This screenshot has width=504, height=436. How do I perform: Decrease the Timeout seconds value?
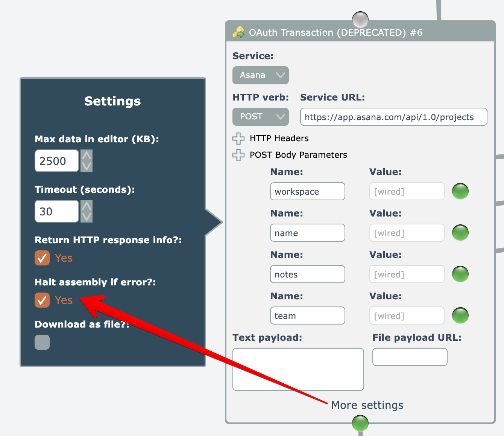tap(87, 216)
